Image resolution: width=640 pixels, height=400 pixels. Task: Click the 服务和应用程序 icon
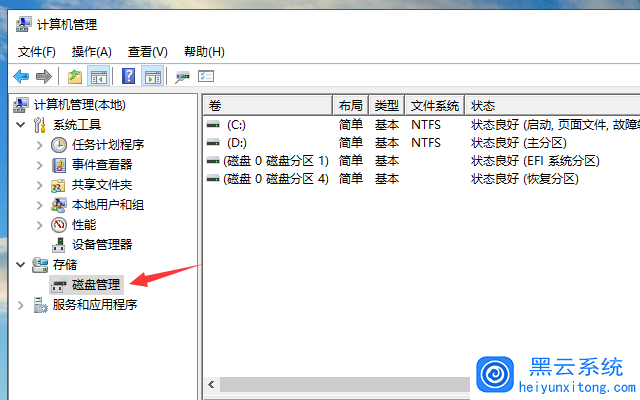[x=40, y=305]
